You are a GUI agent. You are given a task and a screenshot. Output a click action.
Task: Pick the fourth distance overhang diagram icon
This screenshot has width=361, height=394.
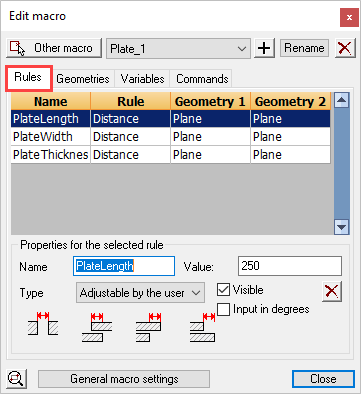pyautogui.click(x=202, y=327)
